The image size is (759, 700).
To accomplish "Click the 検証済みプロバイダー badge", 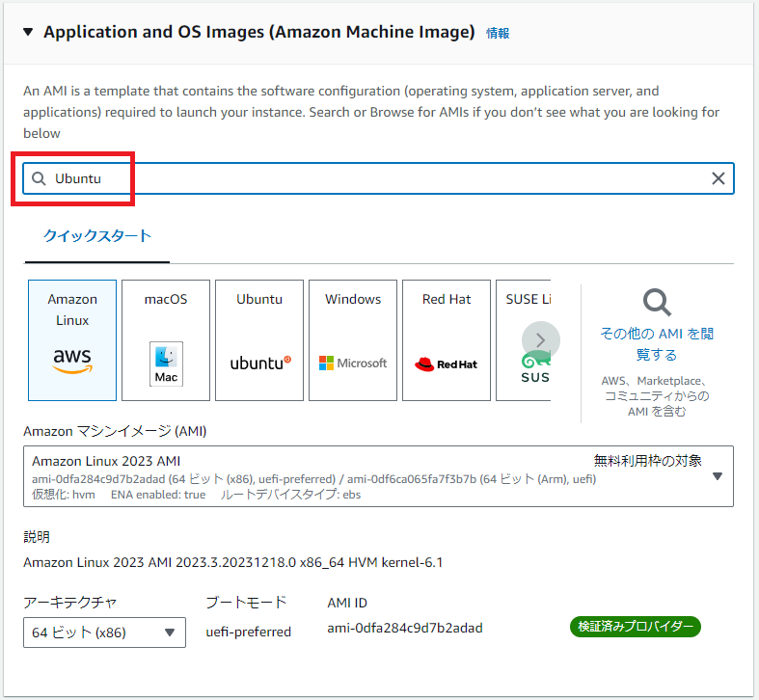I will (x=636, y=627).
